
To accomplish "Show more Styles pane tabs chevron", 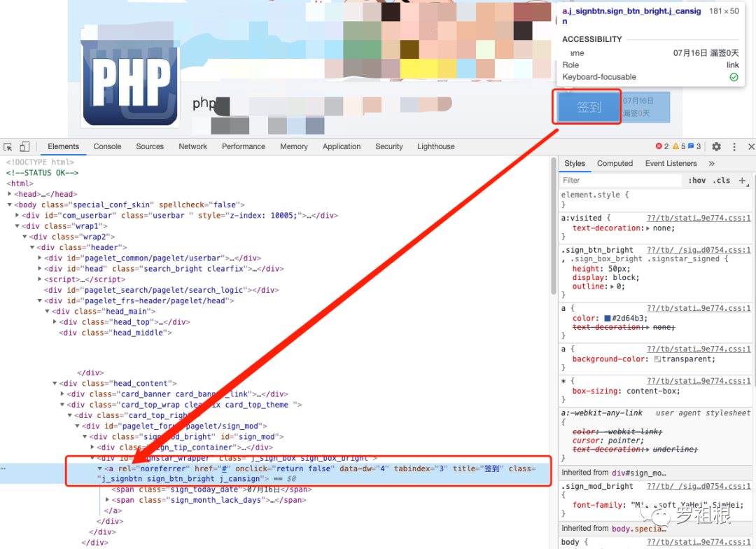I will 712,164.
